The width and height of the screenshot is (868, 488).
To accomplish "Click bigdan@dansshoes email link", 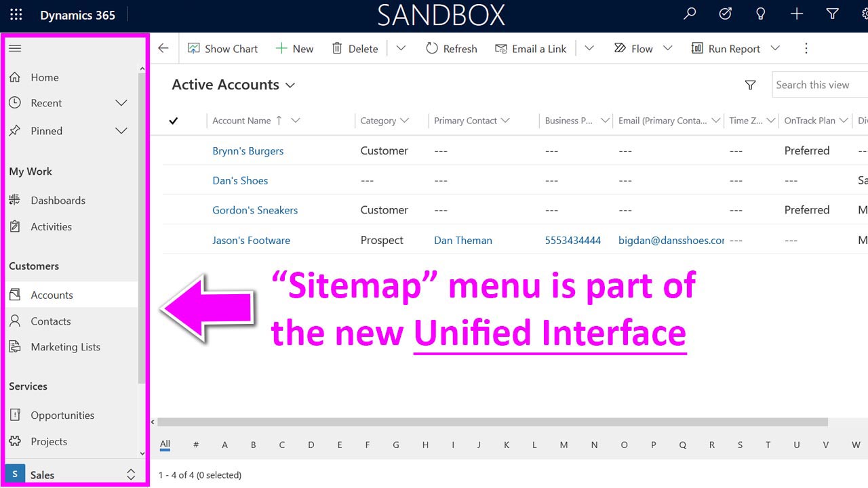I will 671,240.
